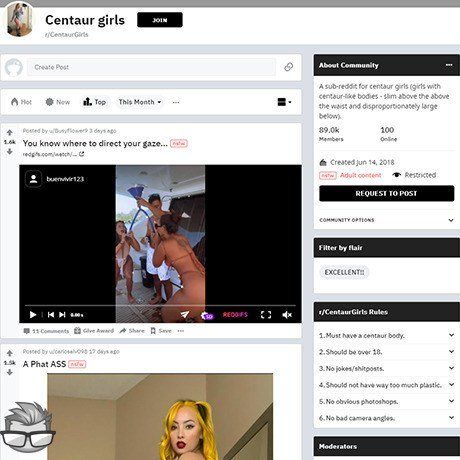Open more sort options ellipsis

click(176, 102)
